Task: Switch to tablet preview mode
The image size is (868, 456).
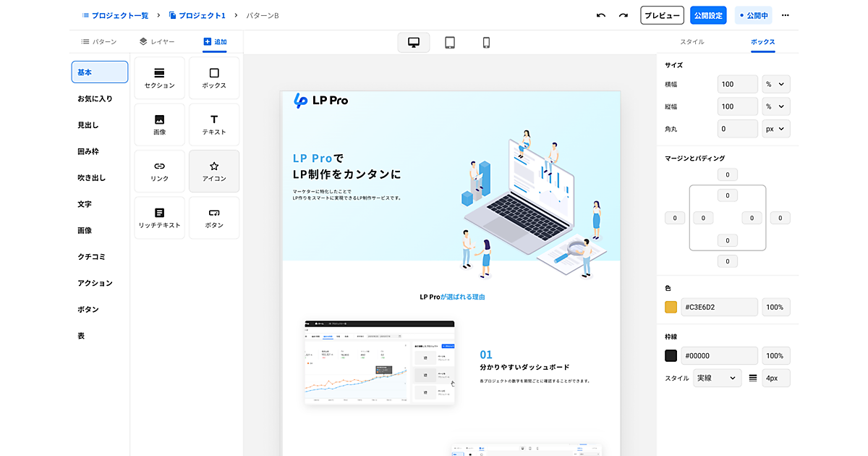Action: [x=450, y=43]
